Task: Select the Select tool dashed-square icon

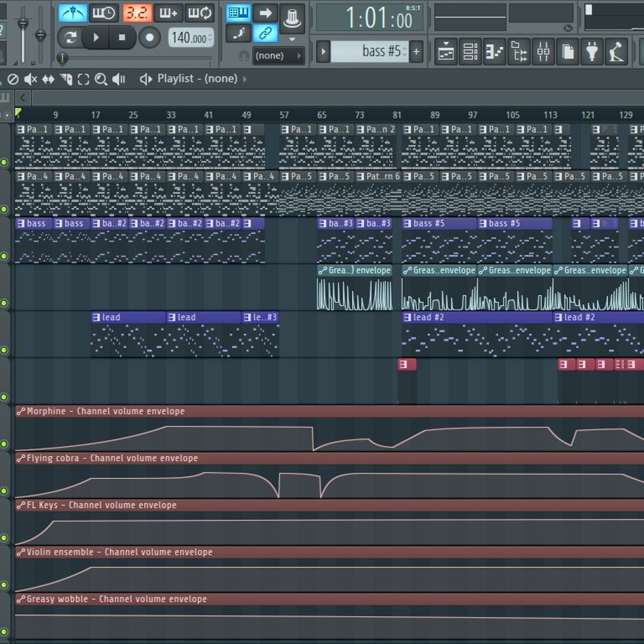Action: coord(83,79)
